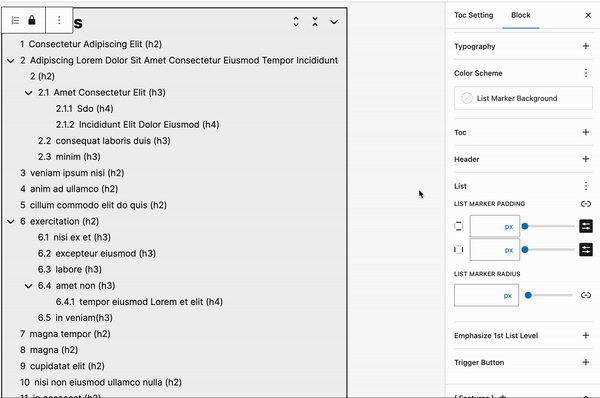Click 5 cillum commodo elit do quis

93,205
